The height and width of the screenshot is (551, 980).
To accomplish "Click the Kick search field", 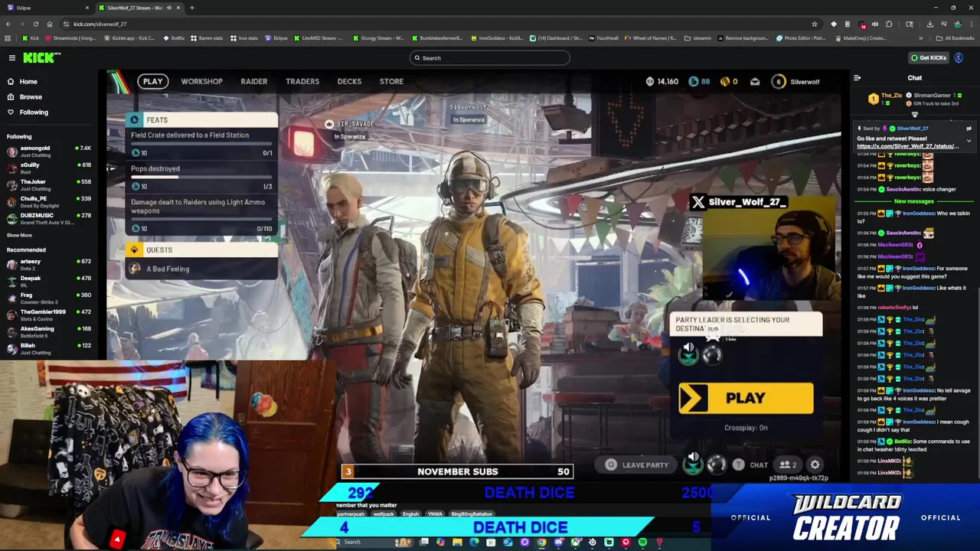I will [x=490, y=58].
